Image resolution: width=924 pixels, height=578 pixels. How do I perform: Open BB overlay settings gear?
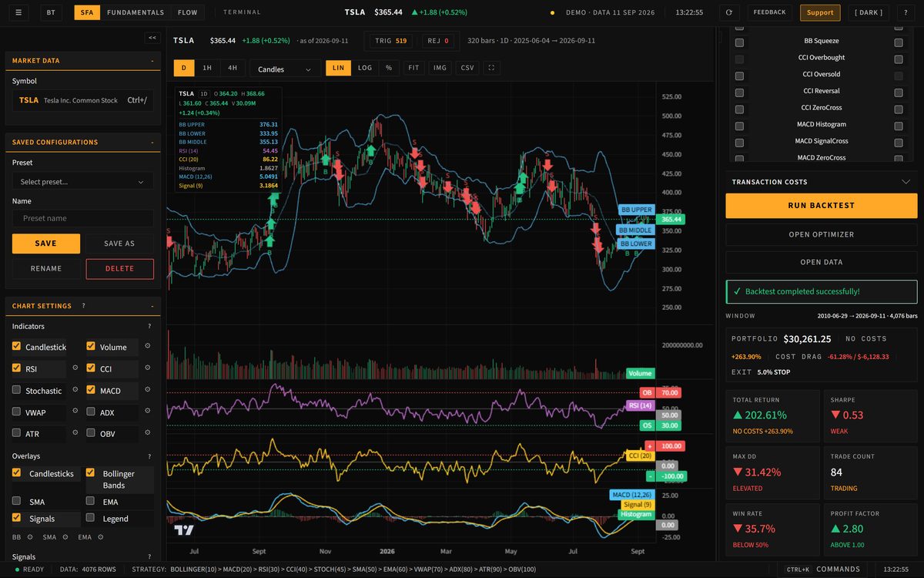point(30,537)
